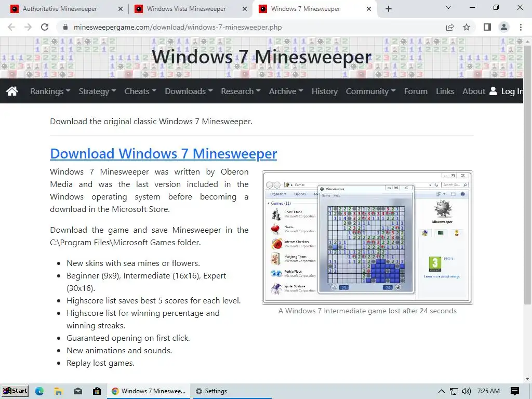Click 'Download the original classic Windows 7 Minesweeper.' text
Image resolution: width=532 pixels, height=399 pixels.
point(151,122)
